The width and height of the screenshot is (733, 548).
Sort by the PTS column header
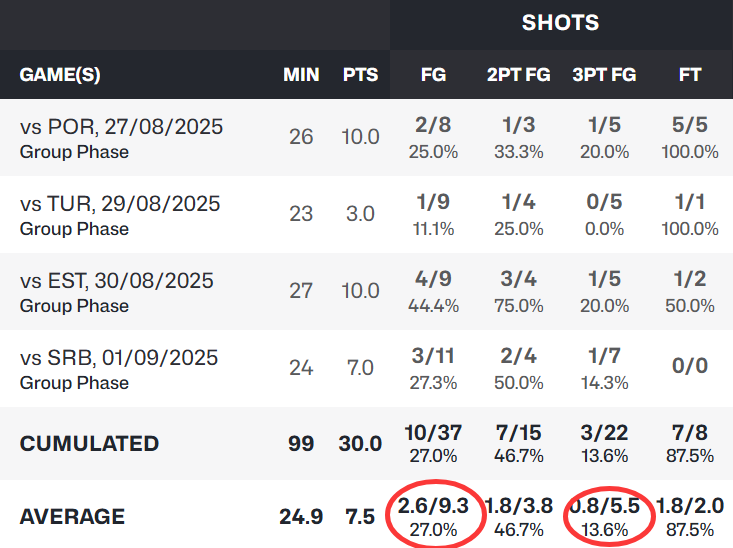click(360, 75)
